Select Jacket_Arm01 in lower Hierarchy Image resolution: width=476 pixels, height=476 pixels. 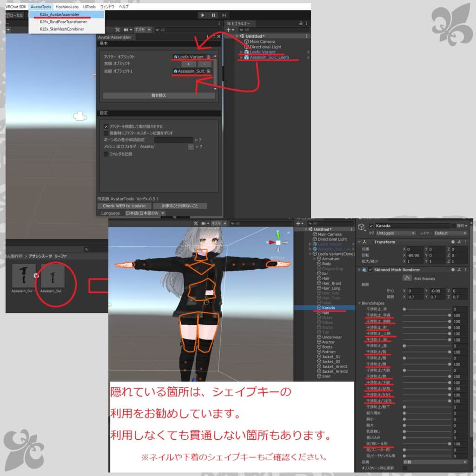coord(335,366)
